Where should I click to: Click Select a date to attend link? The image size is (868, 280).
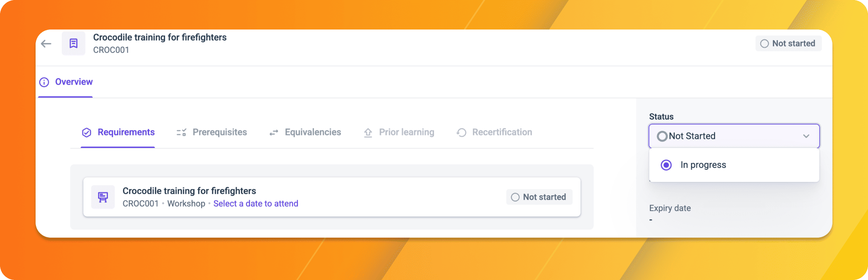tap(256, 204)
